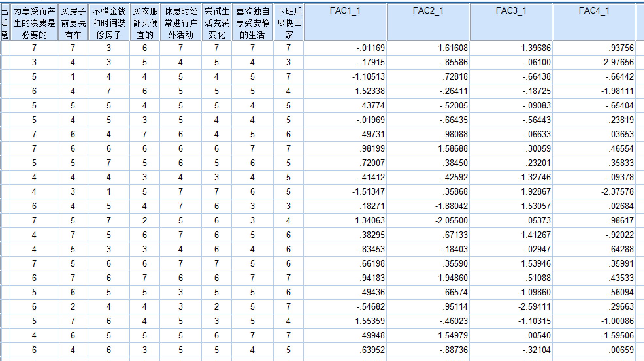
Task: Choose the cell showing .38450
Action: coord(428,163)
